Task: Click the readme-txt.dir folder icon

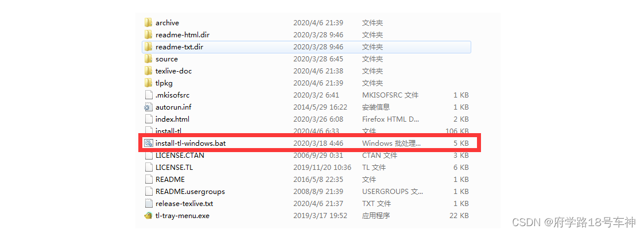Action: pos(148,47)
